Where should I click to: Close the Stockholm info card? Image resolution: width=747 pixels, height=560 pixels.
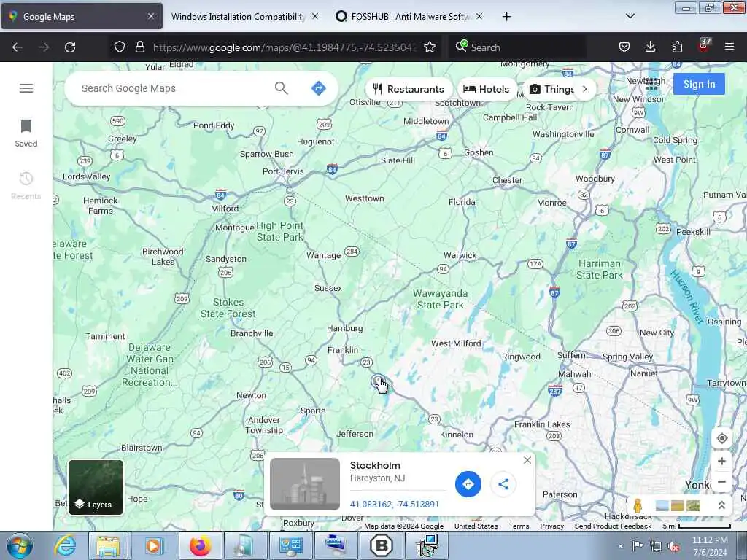pos(527,460)
